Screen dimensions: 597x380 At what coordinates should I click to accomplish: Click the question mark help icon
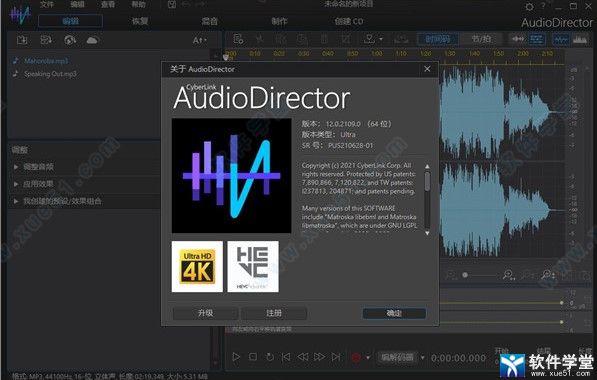click(543, 5)
